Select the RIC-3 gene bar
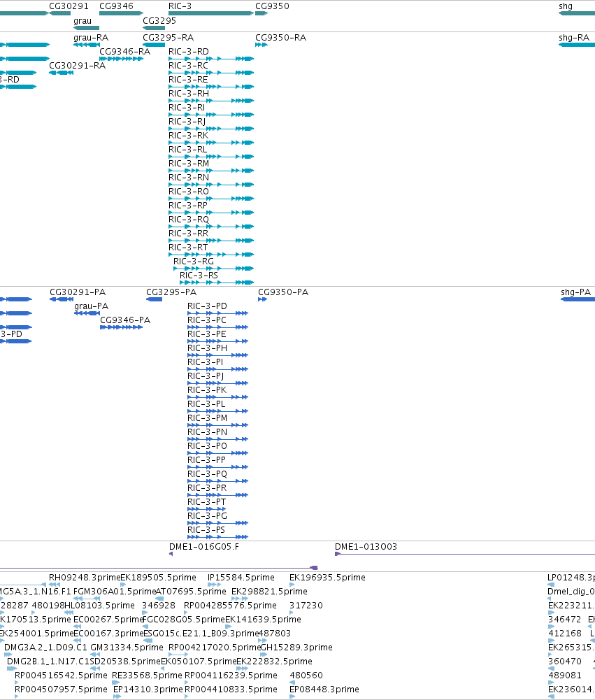 211,13
